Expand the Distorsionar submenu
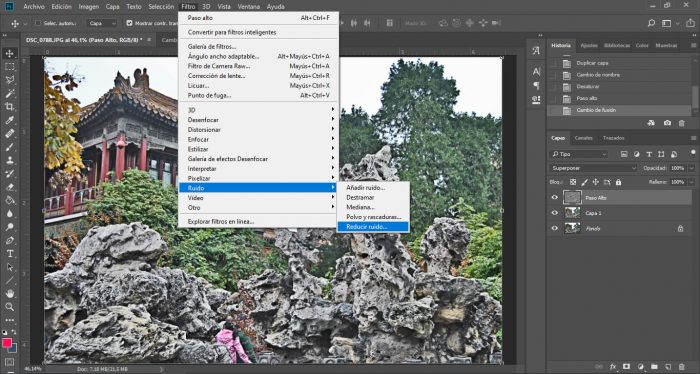 (258, 129)
